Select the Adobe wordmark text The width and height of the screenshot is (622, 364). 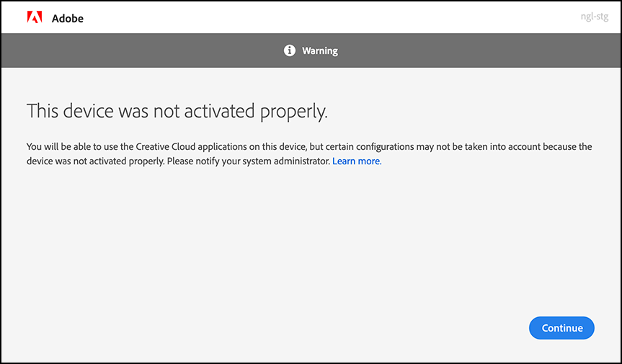point(68,18)
